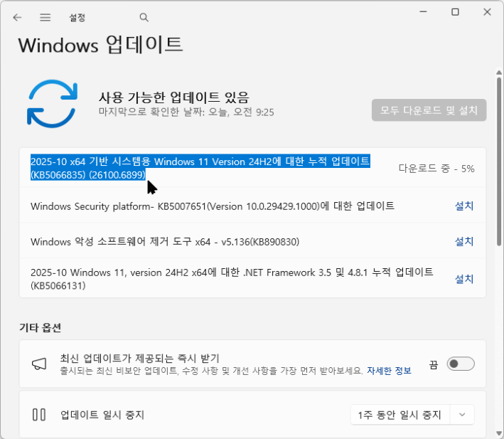Install 악성 소프트웨어 제거 도구 KB890830

pyautogui.click(x=464, y=241)
